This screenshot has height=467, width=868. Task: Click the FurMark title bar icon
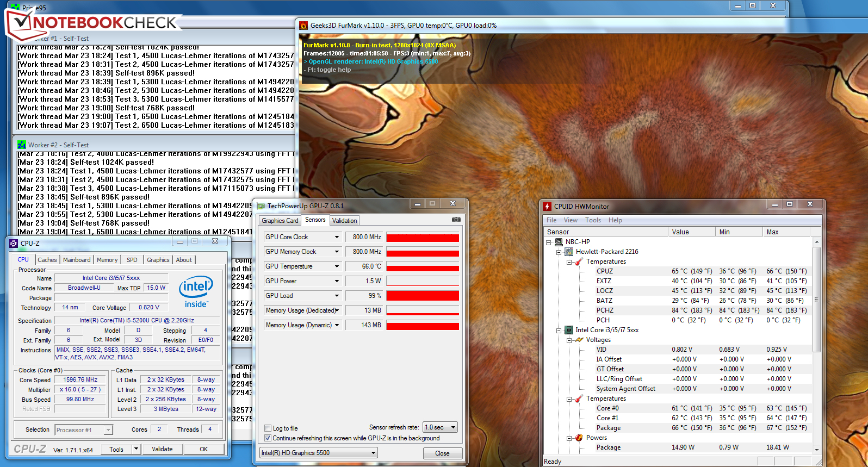[303, 26]
